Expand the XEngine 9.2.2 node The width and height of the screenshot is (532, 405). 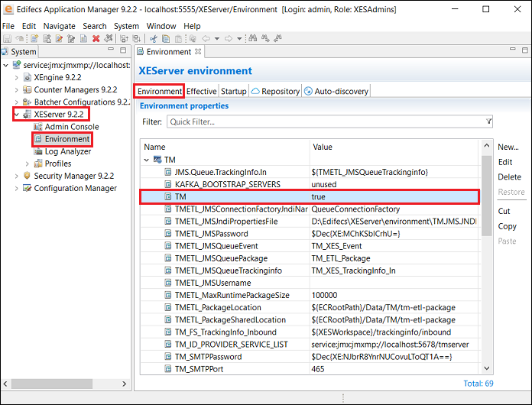tap(17, 77)
